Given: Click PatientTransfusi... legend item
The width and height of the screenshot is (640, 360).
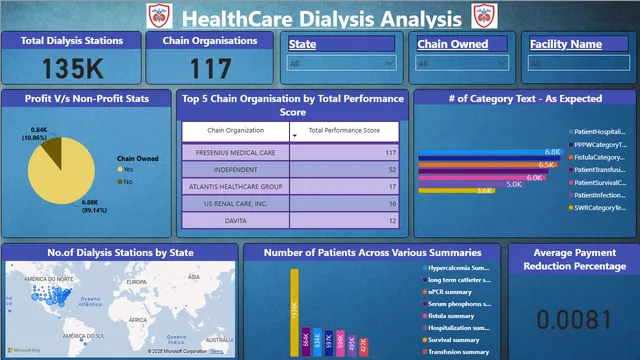Looking at the screenshot, I should click(597, 170).
